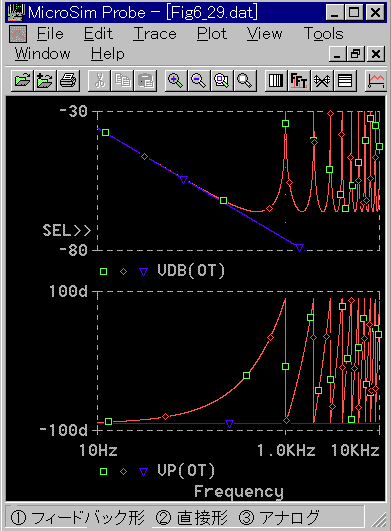
Task: Click the Zoom Area magnifier icon
Action: coord(222,81)
